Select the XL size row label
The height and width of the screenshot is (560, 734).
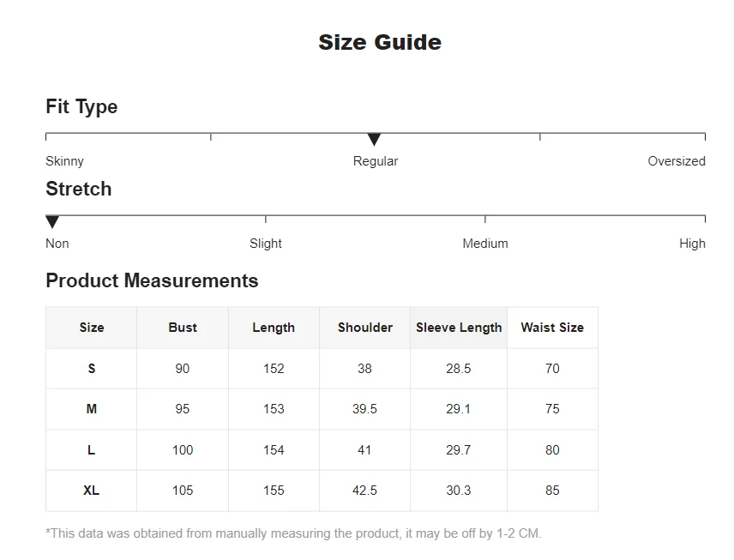(92, 491)
